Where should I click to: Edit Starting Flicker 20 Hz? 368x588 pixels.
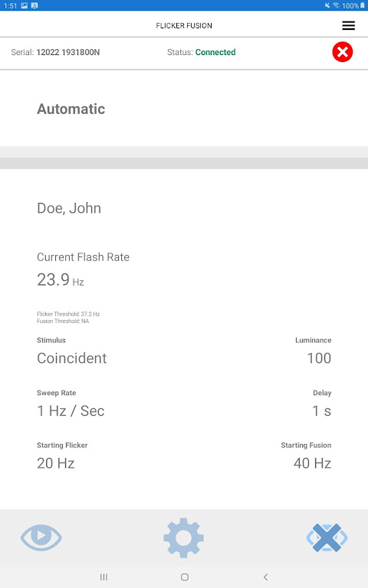point(55,463)
